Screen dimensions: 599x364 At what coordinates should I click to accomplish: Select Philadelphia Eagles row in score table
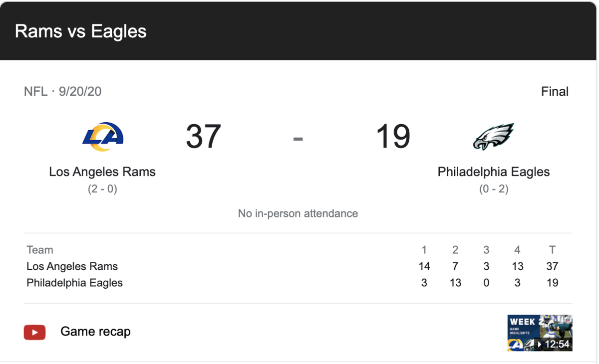(75, 283)
